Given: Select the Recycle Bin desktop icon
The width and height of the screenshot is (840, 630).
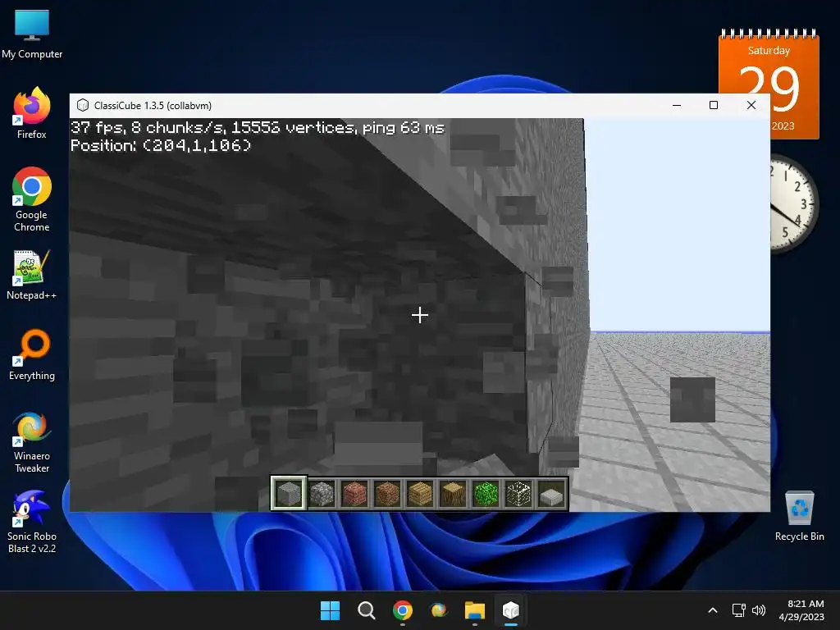Looking at the screenshot, I should (799, 517).
